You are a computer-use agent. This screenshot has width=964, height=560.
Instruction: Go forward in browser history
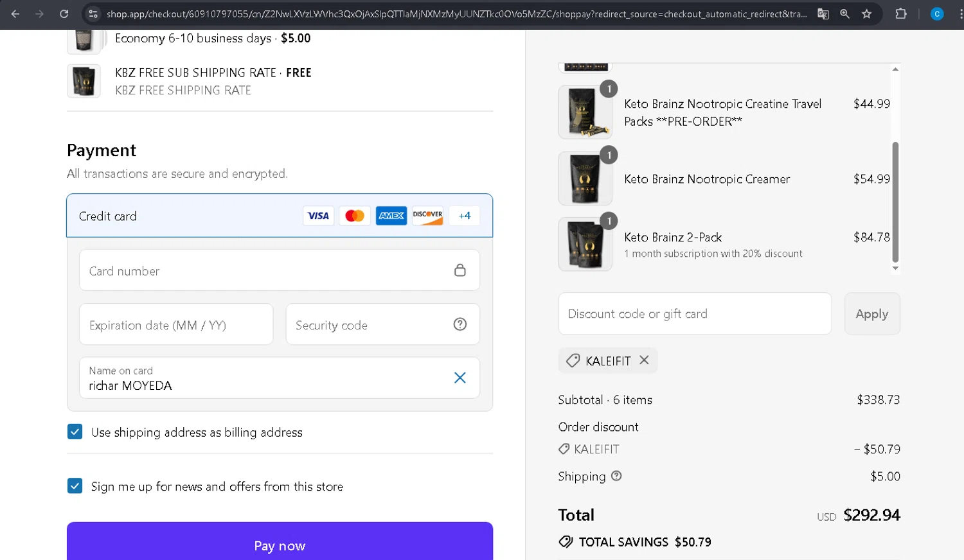[39, 13]
